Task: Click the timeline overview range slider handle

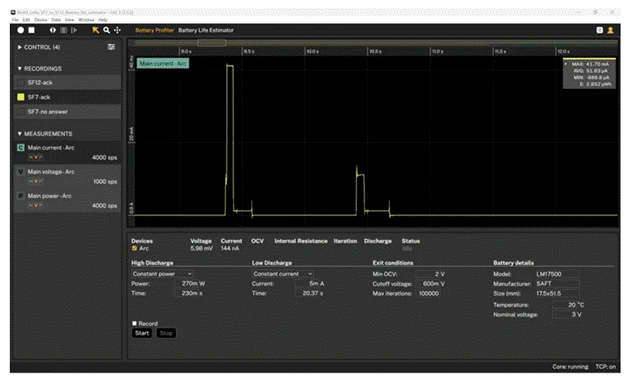Action: [x=212, y=43]
